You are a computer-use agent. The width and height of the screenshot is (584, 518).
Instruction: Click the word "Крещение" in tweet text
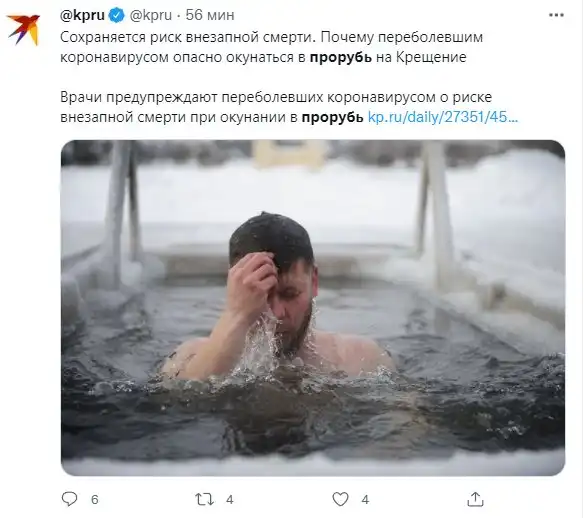[x=431, y=57]
